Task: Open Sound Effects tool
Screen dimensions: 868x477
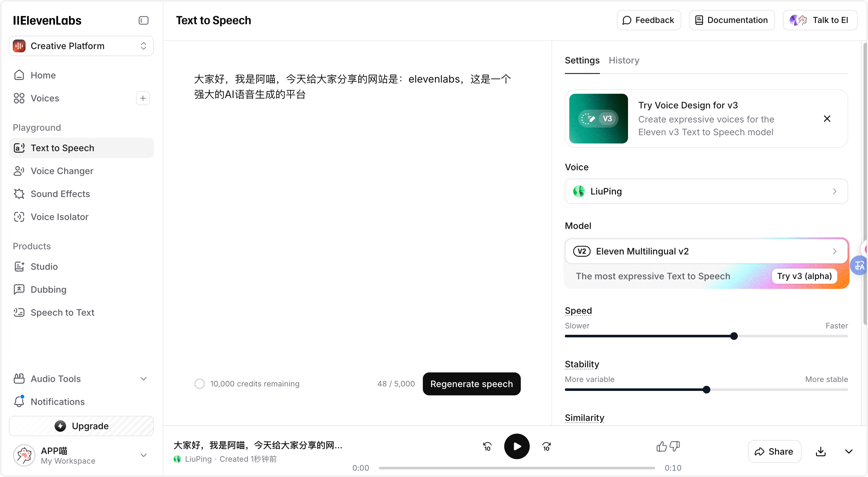Action: click(x=81, y=194)
